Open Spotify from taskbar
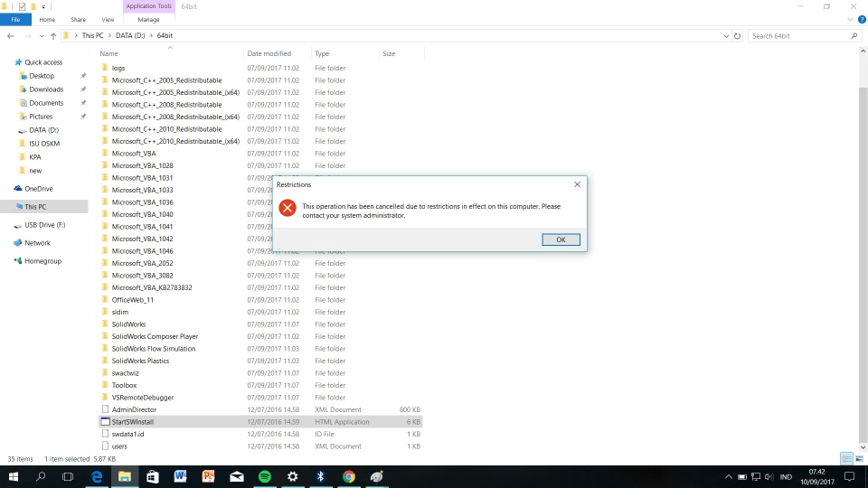Image resolution: width=868 pixels, height=488 pixels. click(265, 476)
